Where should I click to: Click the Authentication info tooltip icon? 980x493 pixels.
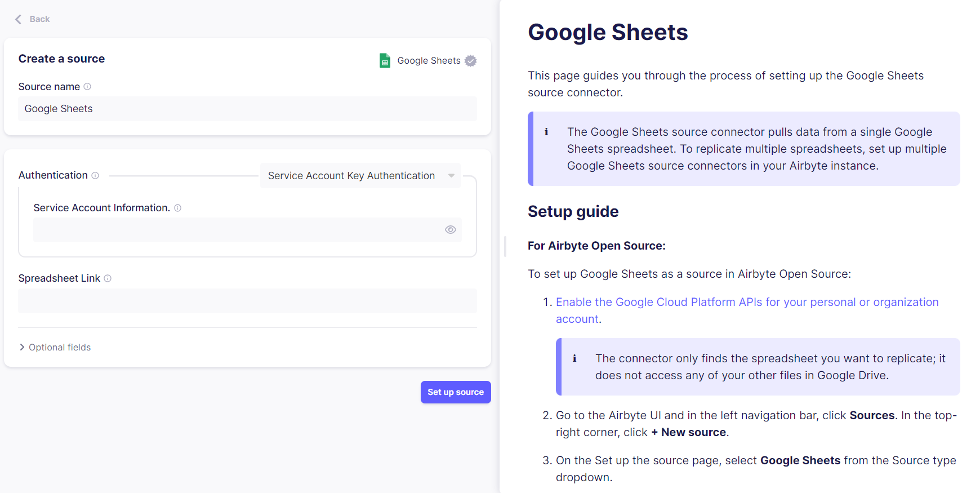pos(95,176)
